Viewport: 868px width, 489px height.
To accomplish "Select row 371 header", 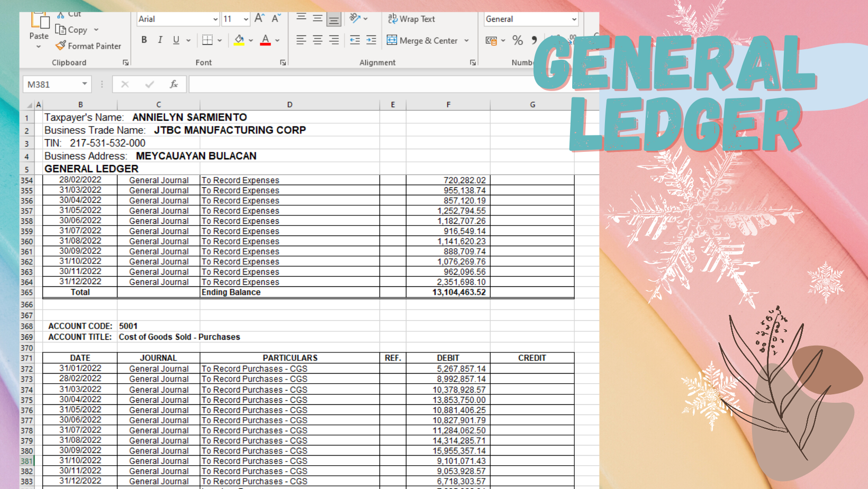I will point(26,358).
